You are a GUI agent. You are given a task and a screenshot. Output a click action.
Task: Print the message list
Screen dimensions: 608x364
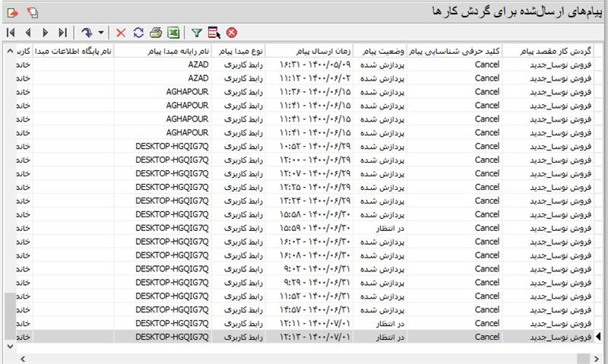(156, 33)
